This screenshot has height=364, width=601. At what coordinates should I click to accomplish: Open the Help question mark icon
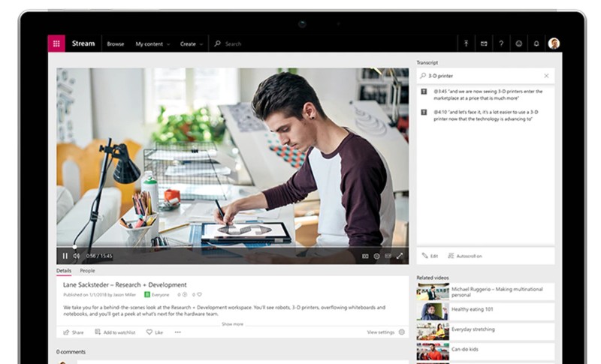click(501, 44)
